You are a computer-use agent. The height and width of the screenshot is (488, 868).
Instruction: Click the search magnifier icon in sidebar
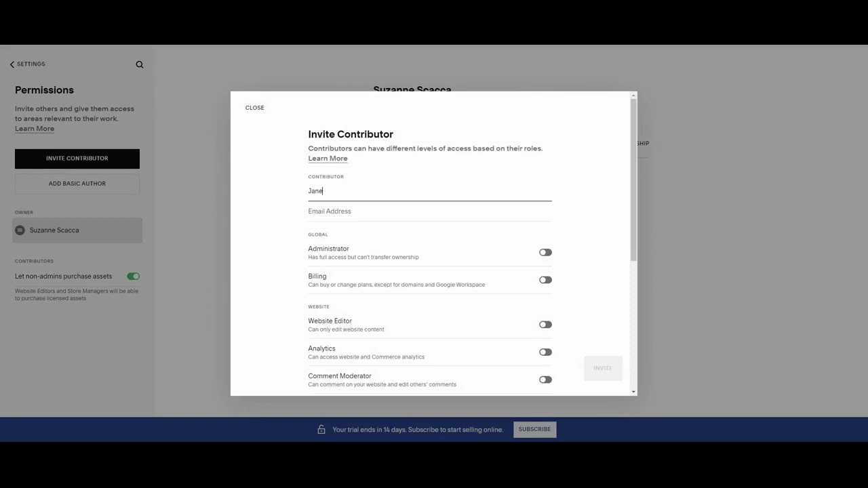point(140,64)
